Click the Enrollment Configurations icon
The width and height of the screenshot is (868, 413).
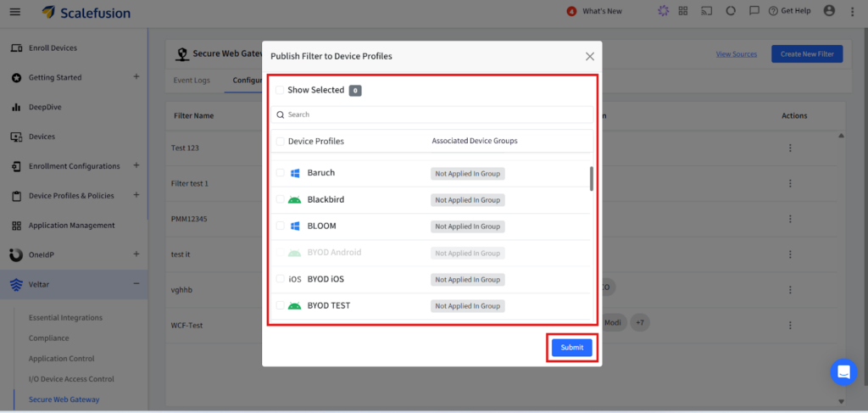tap(17, 166)
